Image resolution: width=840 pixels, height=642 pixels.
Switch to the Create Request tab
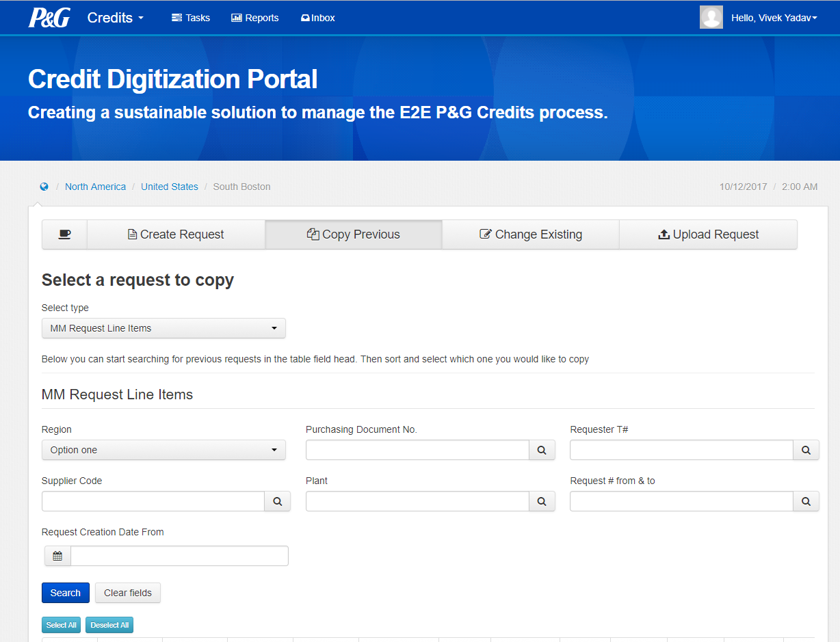[176, 235]
